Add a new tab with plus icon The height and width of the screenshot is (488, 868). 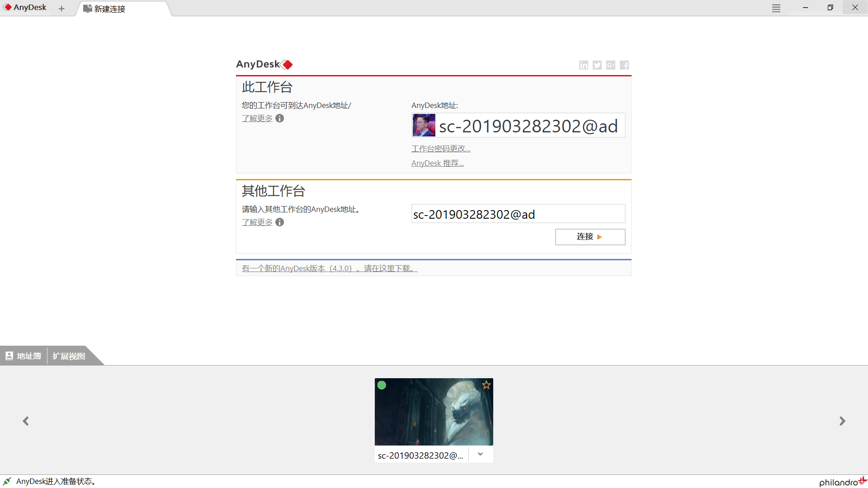[x=61, y=9]
